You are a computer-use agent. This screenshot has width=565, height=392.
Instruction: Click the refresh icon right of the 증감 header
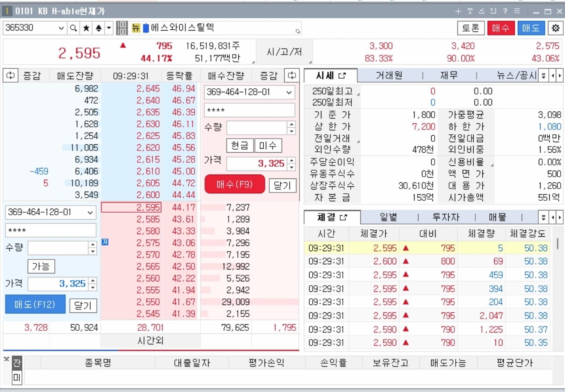point(292,76)
